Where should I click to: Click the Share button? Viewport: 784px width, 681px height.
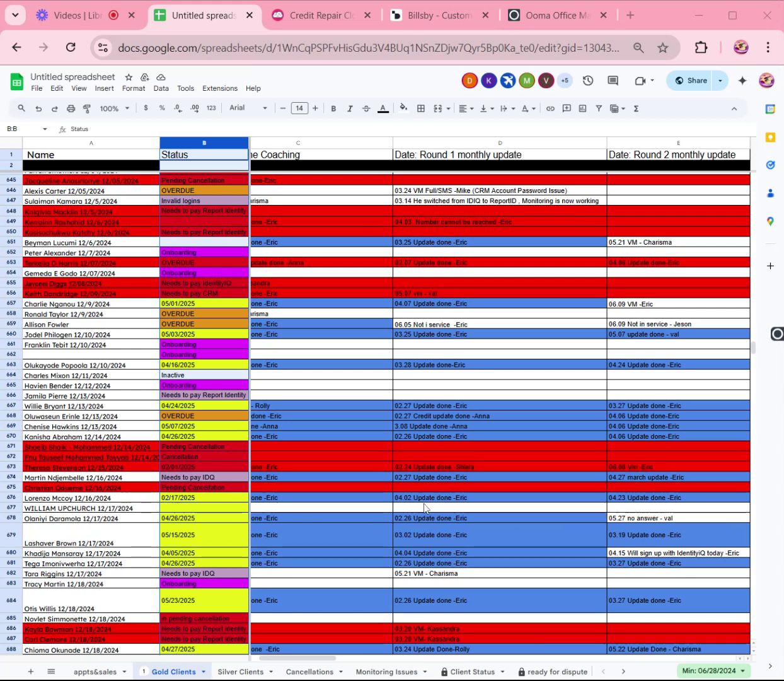tap(691, 81)
